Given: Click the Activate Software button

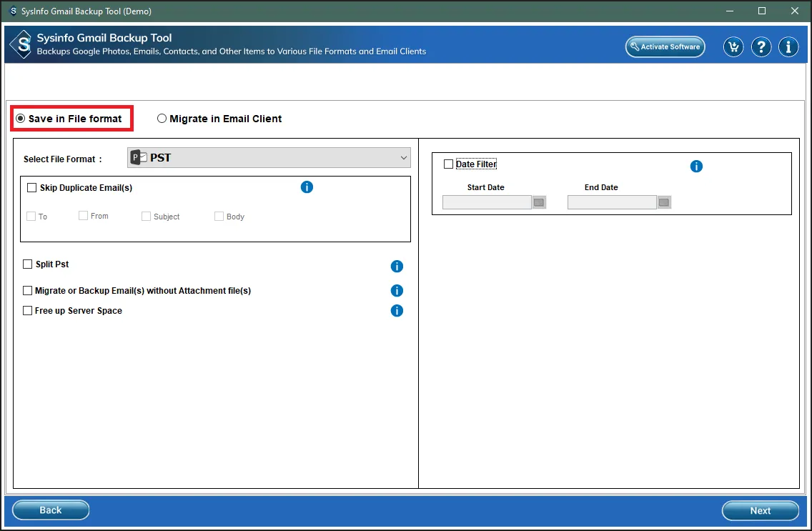Looking at the screenshot, I should coord(665,47).
